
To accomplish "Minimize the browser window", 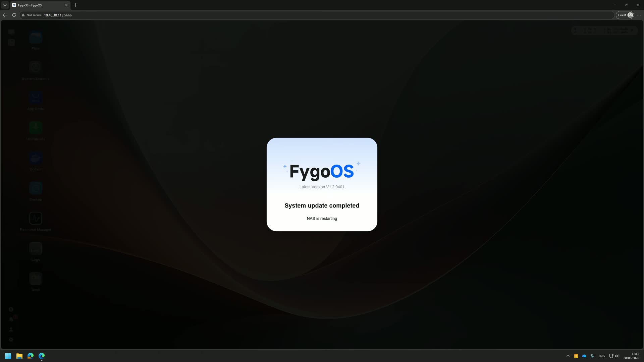I will [615, 5].
